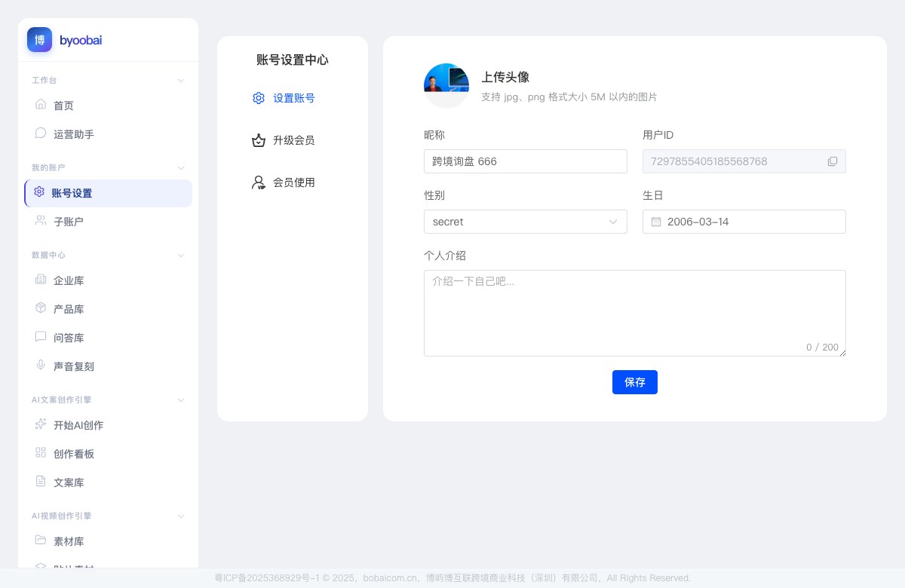Screen dimensions: 905x588
Task: Open the 性别 dropdown showing secret
Action: tap(526, 222)
